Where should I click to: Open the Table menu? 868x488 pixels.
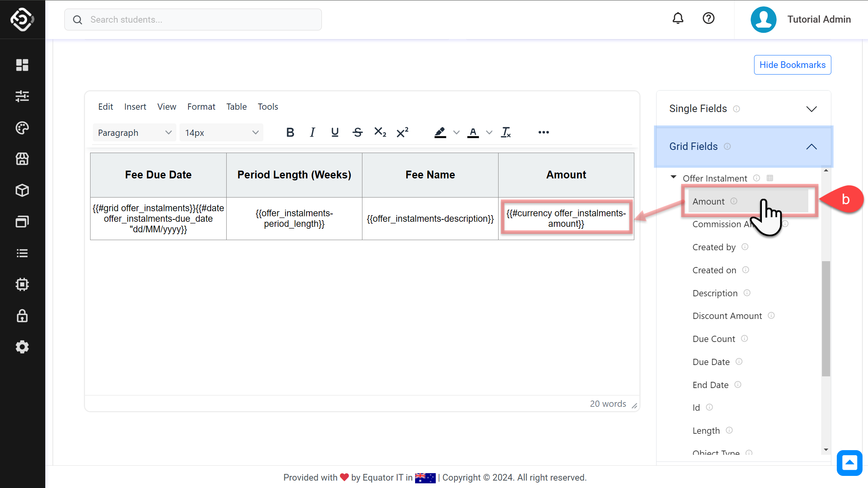click(x=236, y=107)
